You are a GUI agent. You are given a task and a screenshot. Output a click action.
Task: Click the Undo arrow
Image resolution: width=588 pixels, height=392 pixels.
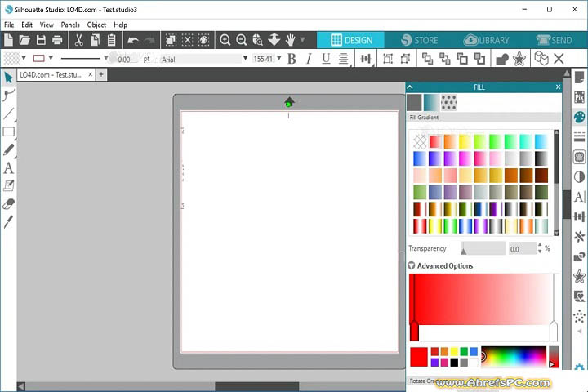point(133,40)
